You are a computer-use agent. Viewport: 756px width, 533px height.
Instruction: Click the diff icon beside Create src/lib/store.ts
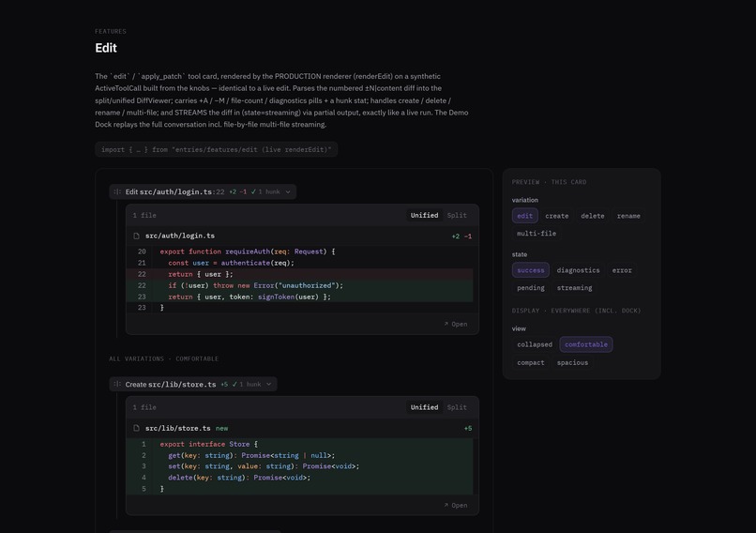pos(117,385)
